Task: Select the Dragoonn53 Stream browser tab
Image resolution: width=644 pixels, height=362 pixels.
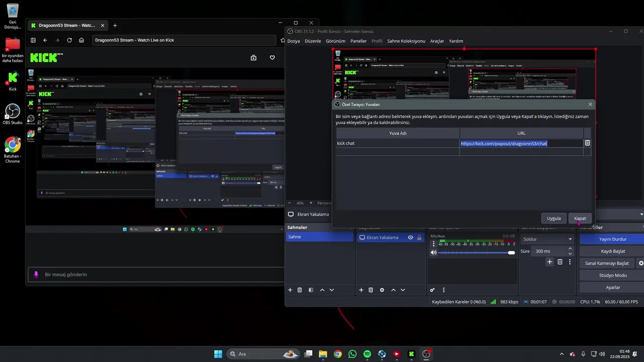Action: click(67, 25)
